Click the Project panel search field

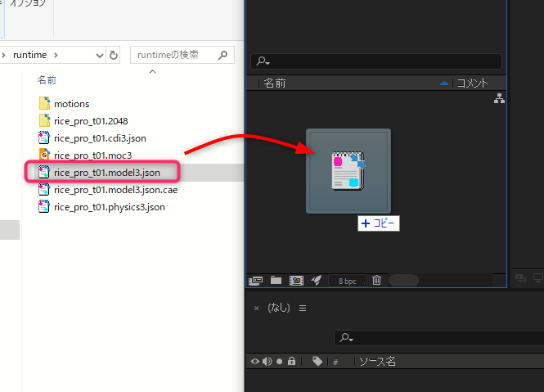point(376,61)
